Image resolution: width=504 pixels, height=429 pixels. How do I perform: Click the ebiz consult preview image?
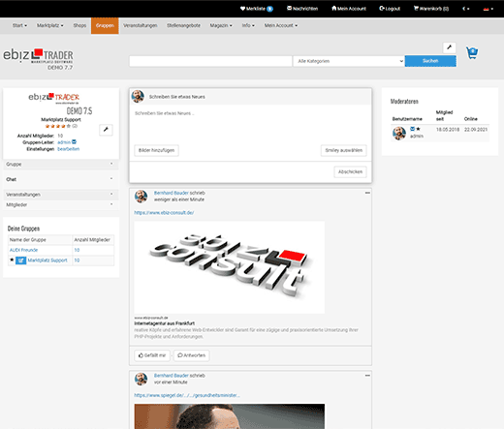[x=230, y=267]
